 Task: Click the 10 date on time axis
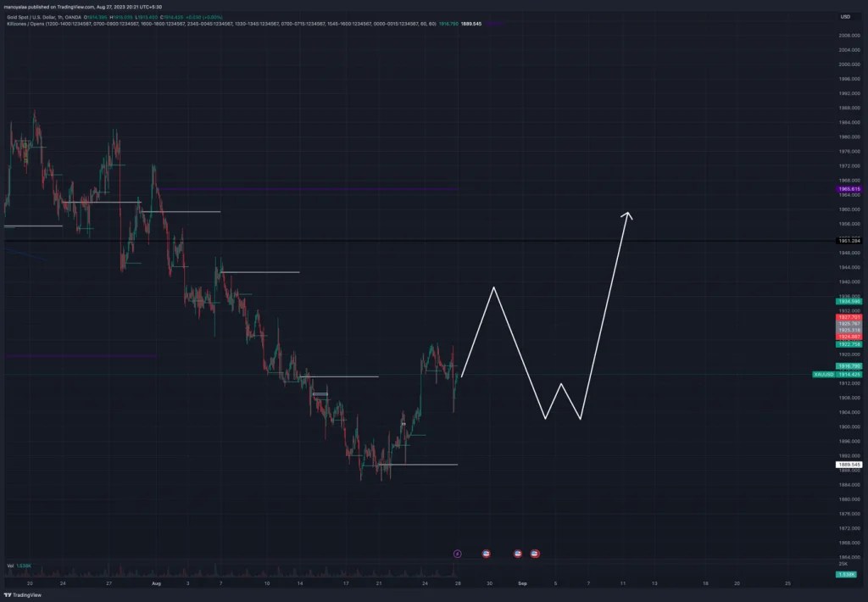267,583
